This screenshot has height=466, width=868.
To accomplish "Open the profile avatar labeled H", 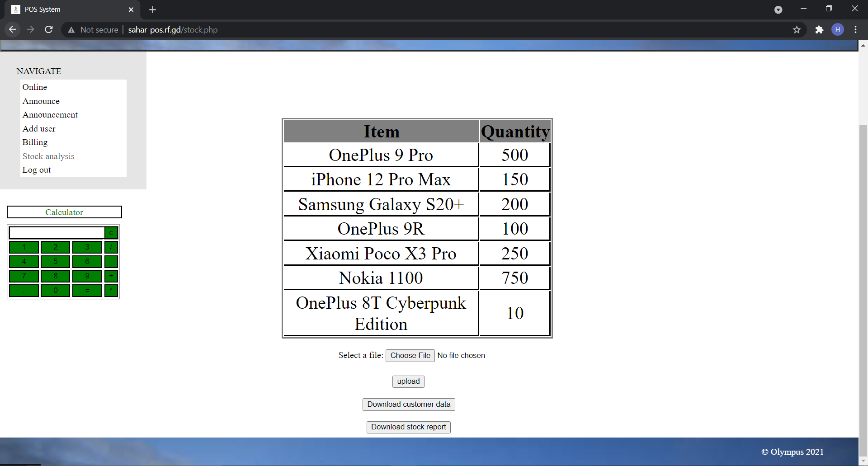I will (x=838, y=30).
